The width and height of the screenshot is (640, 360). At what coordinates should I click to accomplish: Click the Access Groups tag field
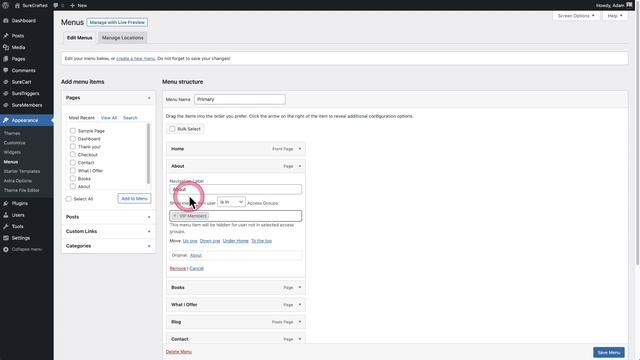pos(236,216)
